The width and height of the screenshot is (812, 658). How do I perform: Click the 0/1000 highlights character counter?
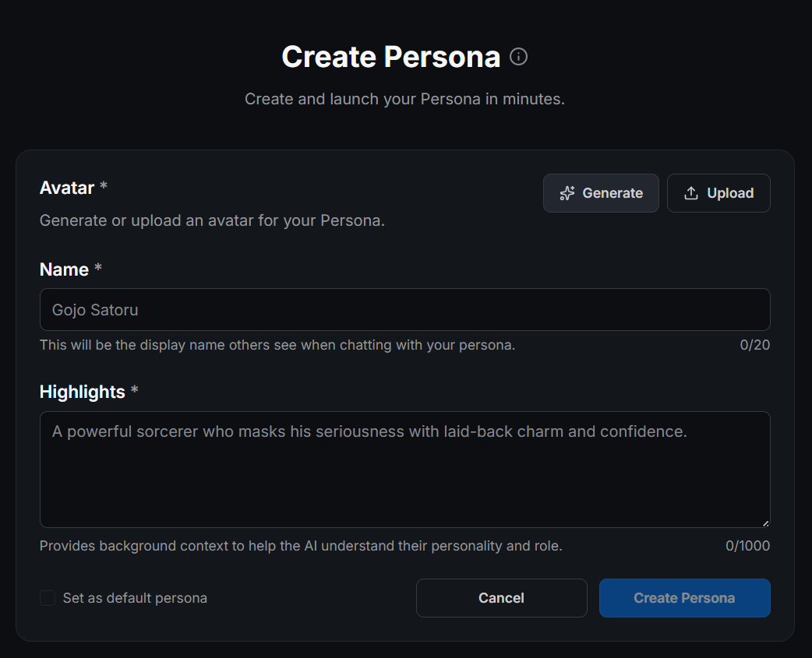point(747,546)
